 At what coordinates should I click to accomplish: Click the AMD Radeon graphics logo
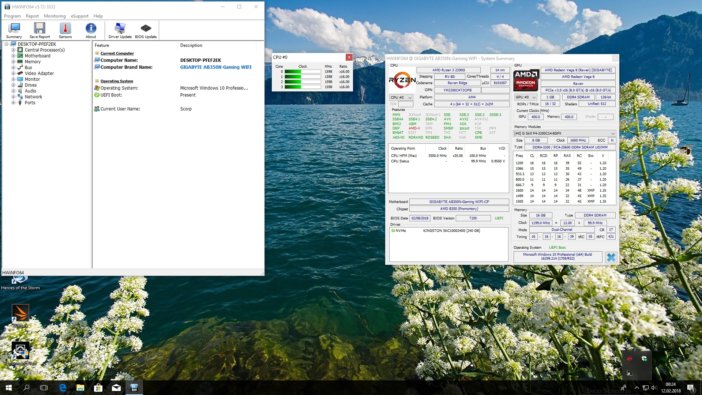526,80
